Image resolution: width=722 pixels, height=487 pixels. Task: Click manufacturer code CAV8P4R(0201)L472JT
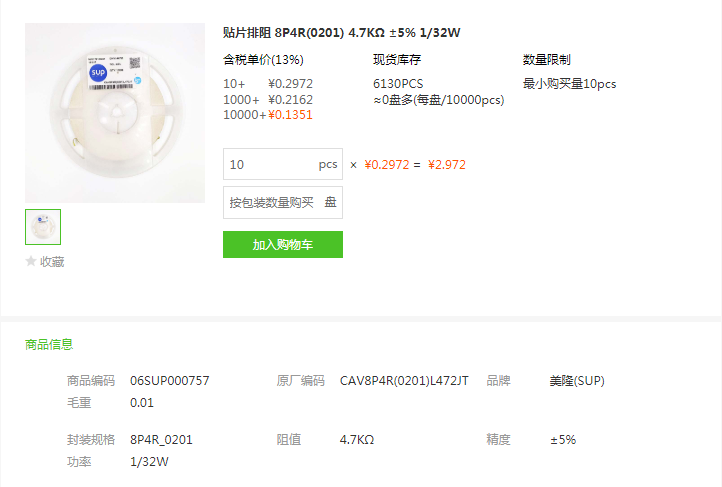[404, 381]
